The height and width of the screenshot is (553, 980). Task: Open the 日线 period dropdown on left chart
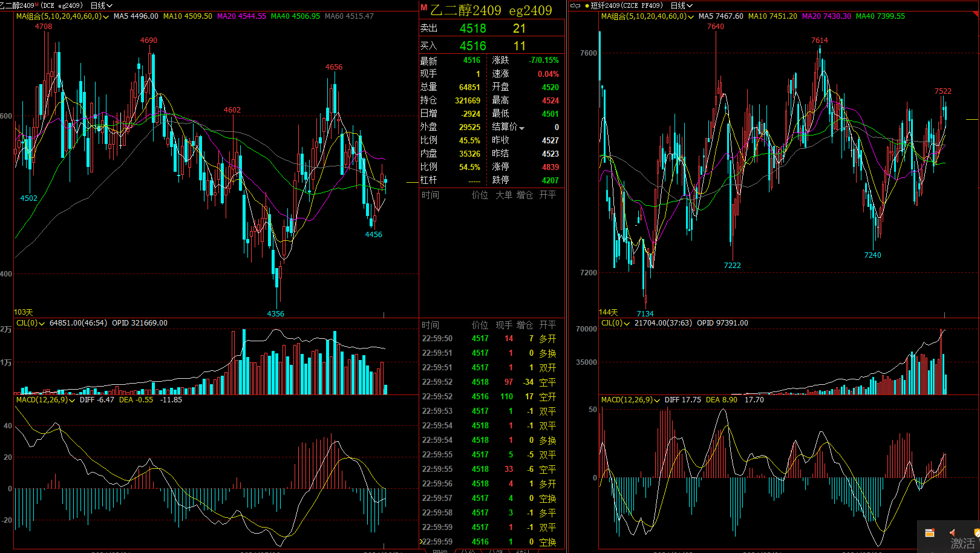pyautogui.click(x=101, y=5)
